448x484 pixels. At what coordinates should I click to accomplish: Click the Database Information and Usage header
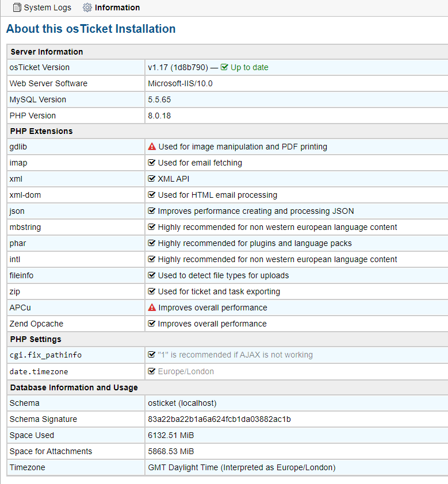74,387
